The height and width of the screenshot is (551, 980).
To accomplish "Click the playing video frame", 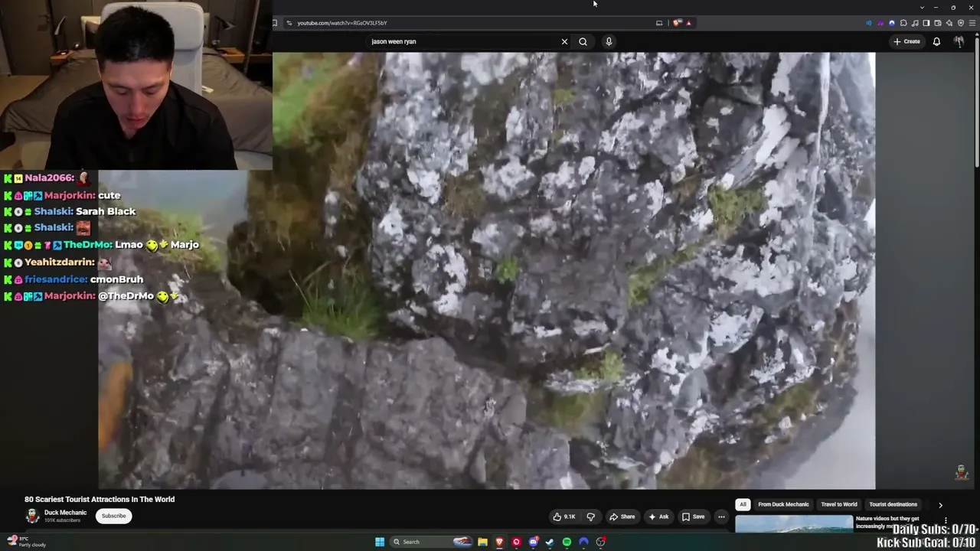I will [x=487, y=270].
